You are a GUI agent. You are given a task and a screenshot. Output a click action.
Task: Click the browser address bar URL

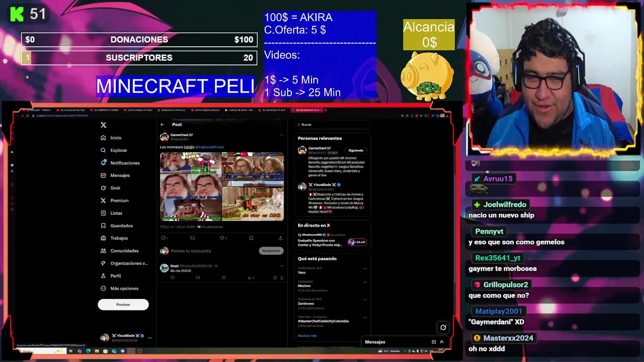(62, 116)
